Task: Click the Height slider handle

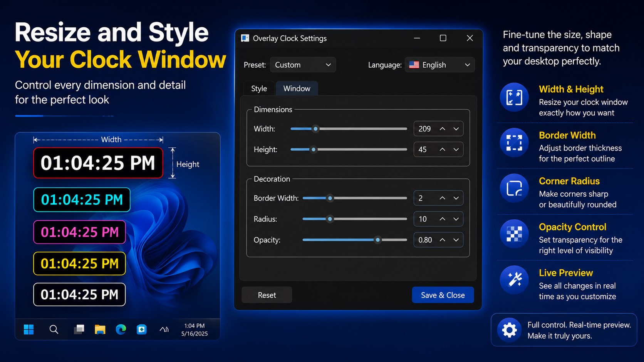Action: click(x=314, y=149)
